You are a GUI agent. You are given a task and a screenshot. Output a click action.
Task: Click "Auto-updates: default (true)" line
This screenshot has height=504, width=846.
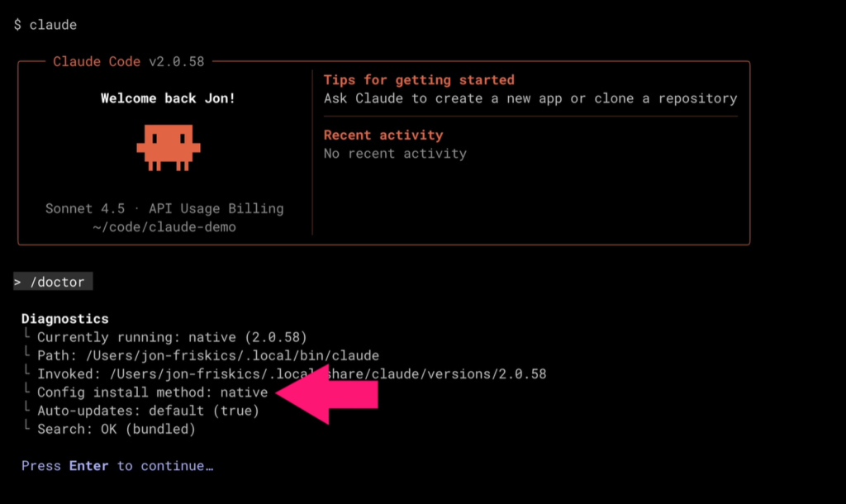pyautogui.click(x=149, y=411)
